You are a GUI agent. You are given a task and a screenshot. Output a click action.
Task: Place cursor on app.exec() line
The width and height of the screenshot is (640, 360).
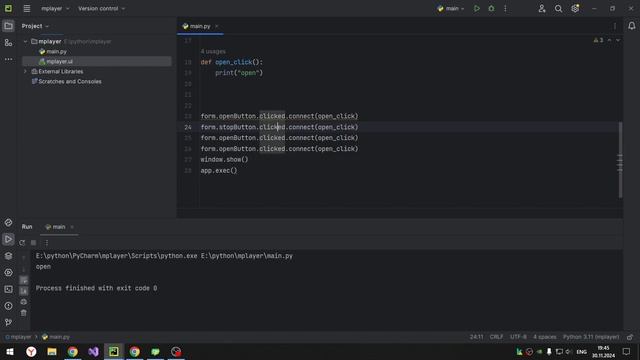219,171
